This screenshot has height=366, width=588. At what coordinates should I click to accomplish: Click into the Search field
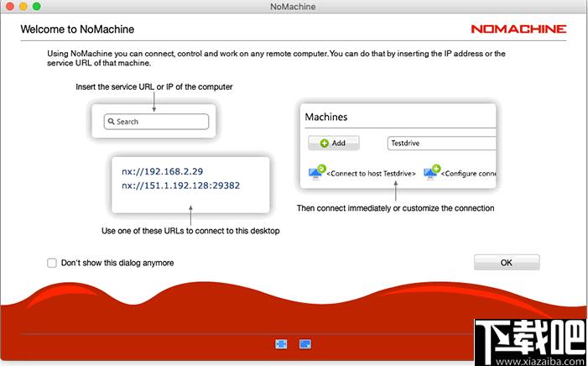pos(156,122)
